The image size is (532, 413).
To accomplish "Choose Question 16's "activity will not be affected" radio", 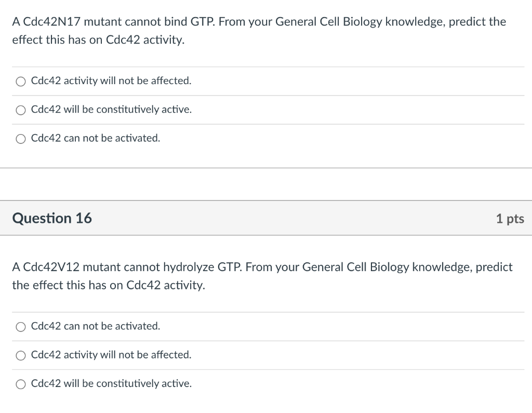I will tap(21, 355).
